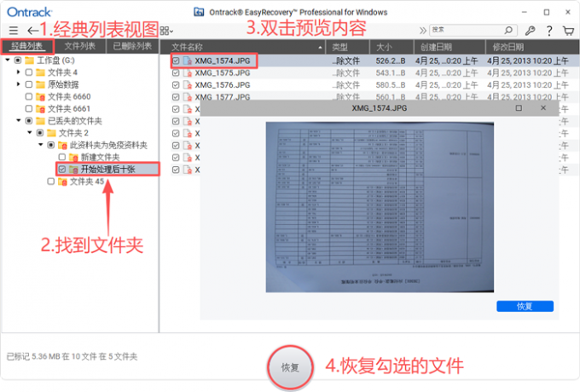Select the 此资料夹为免疫资料夹 tree row
This screenshot has height=392, width=580.
click(109, 145)
